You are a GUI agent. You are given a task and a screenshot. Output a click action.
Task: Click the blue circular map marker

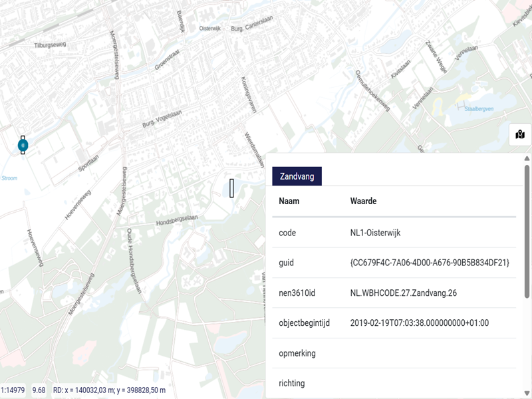tap(23, 144)
